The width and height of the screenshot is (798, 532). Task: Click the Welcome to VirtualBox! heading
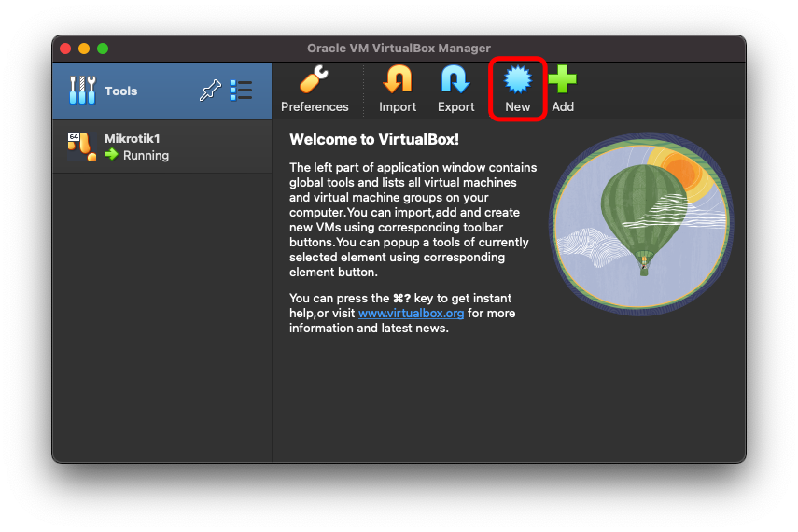coord(374,139)
